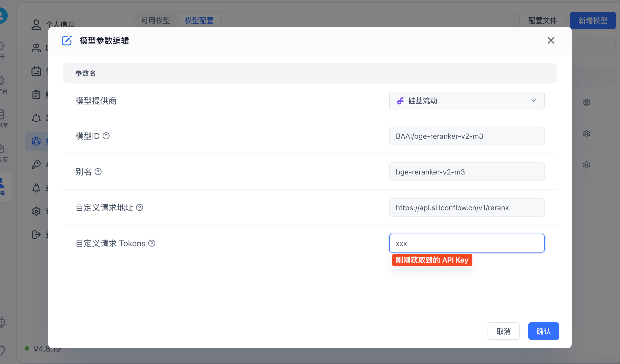This screenshot has height=364, width=620.
Task: Open settings gear for first model row
Action: coord(586,102)
